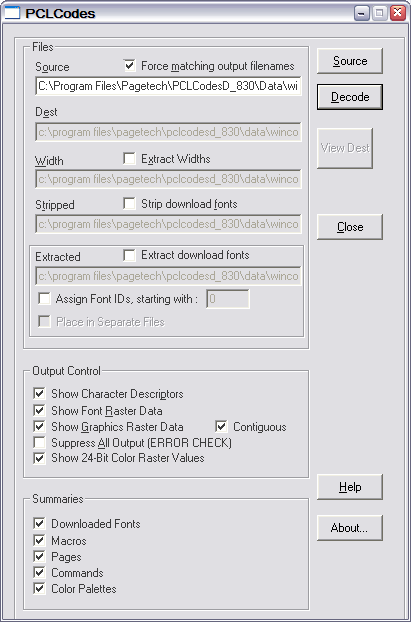Click the Source button to choose a file
The image size is (411, 622).
350,61
